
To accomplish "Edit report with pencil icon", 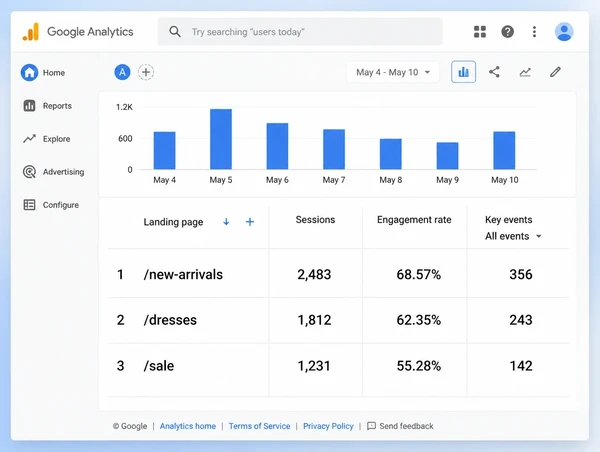I will 555,72.
